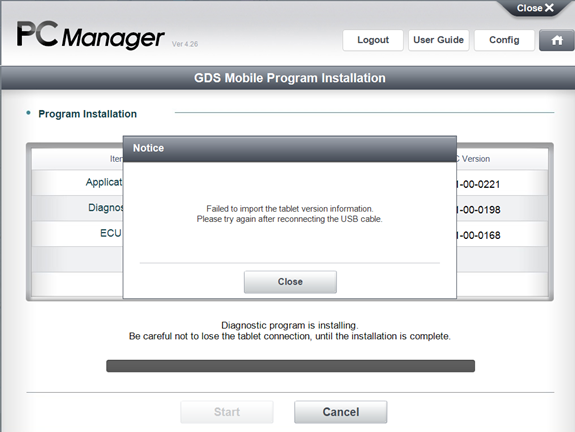Image resolution: width=575 pixels, height=432 pixels.
Task: Go to the Home screen icon
Action: (557, 40)
